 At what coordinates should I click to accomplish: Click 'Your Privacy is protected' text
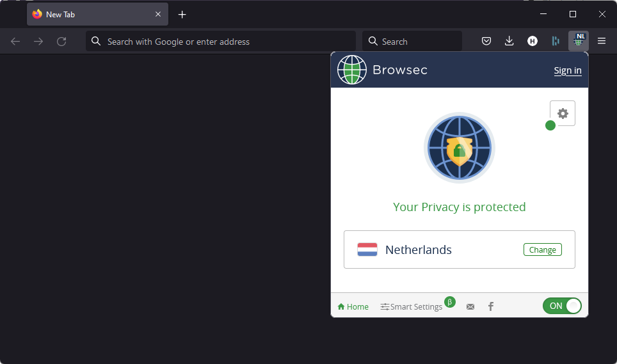(x=459, y=207)
